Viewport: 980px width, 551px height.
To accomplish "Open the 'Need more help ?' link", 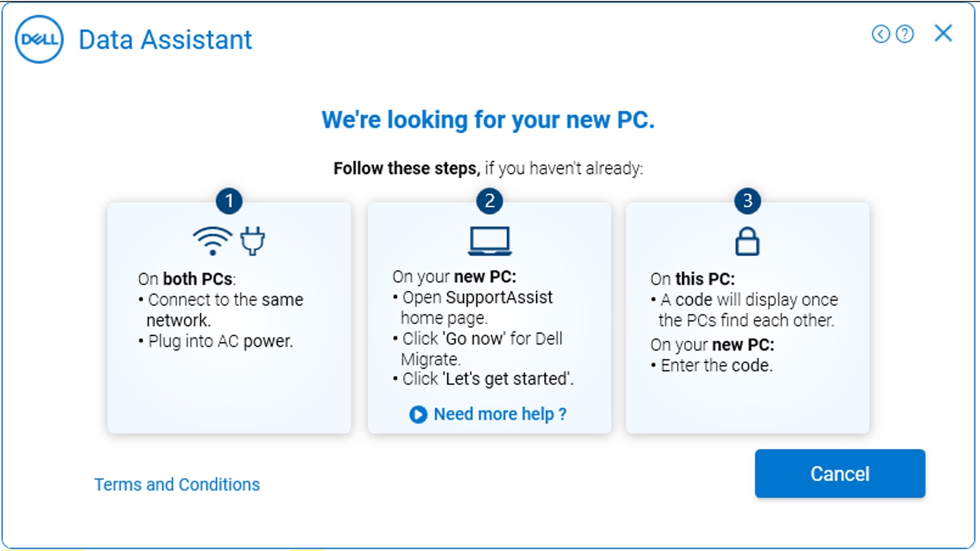I will point(499,414).
